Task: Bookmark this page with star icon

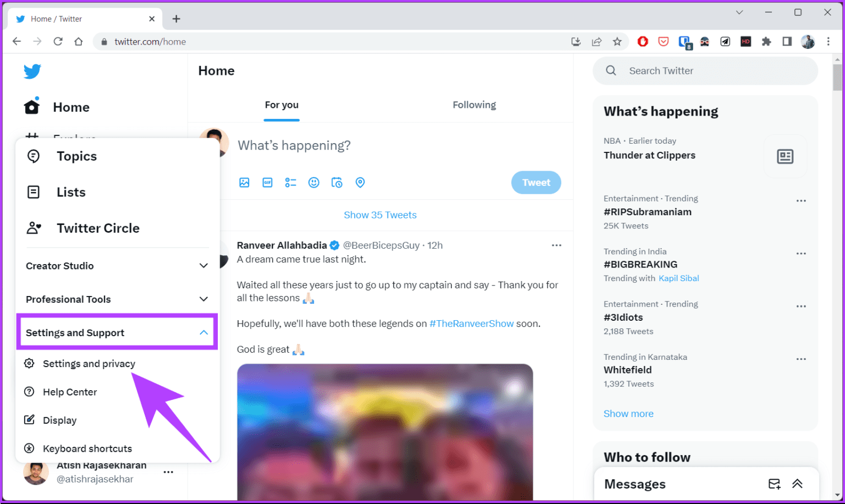Action: [617, 41]
